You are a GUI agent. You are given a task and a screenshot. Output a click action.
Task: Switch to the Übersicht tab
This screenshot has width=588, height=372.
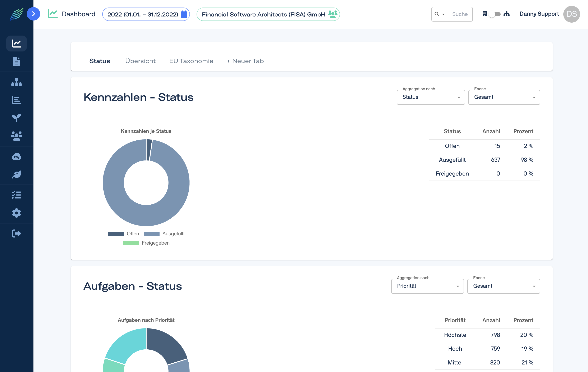140,61
